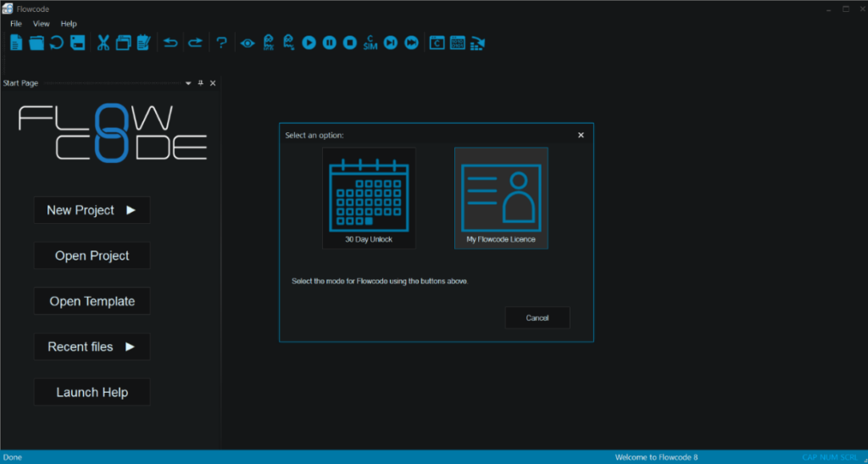Image resolution: width=868 pixels, height=464 pixels.
Task: Select the Cut scissors icon
Action: (x=103, y=42)
